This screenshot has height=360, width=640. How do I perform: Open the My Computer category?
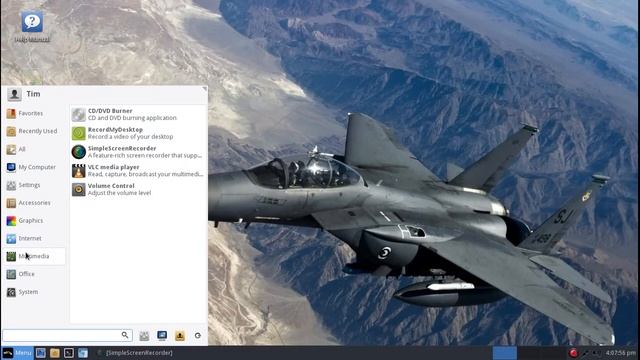[34, 167]
